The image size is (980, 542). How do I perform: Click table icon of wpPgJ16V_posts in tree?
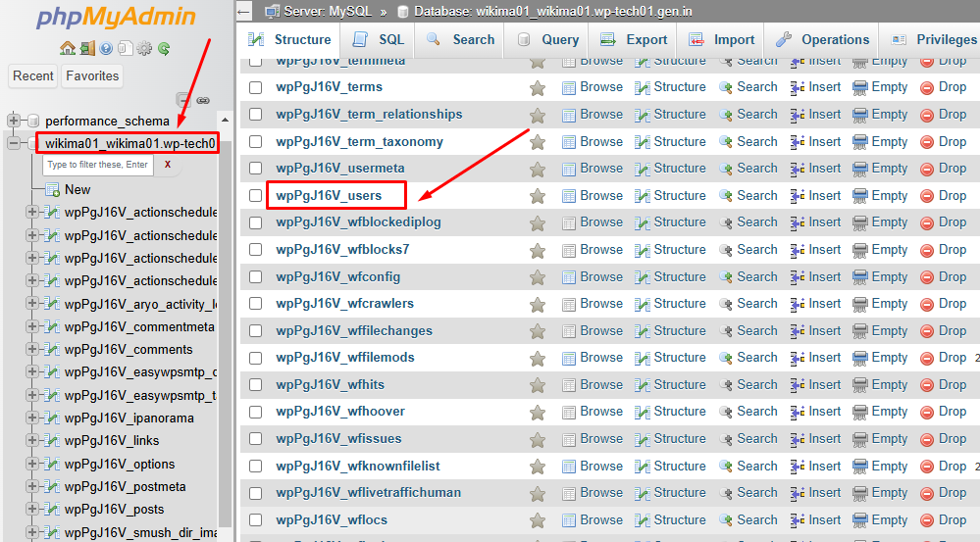pyautogui.click(x=53, y=509)
